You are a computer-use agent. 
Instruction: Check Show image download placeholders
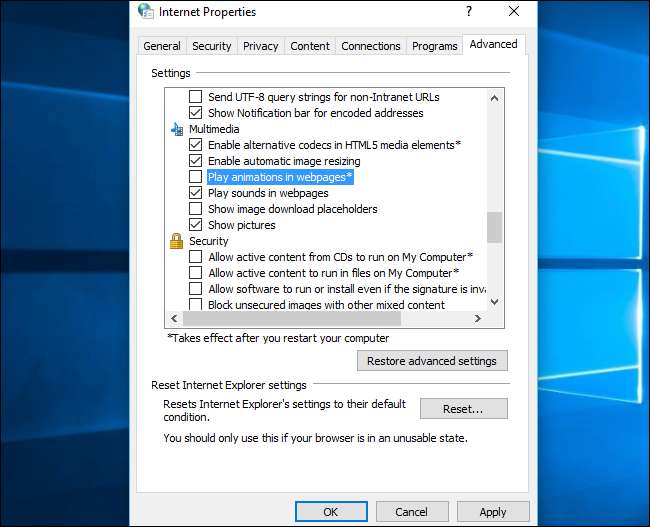[x=195, y=209]
